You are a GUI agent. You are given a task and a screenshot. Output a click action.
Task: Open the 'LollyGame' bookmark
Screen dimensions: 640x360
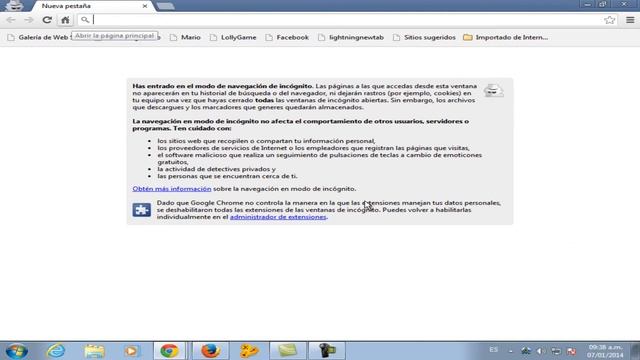pyautogui.click(x=233, y=37)
